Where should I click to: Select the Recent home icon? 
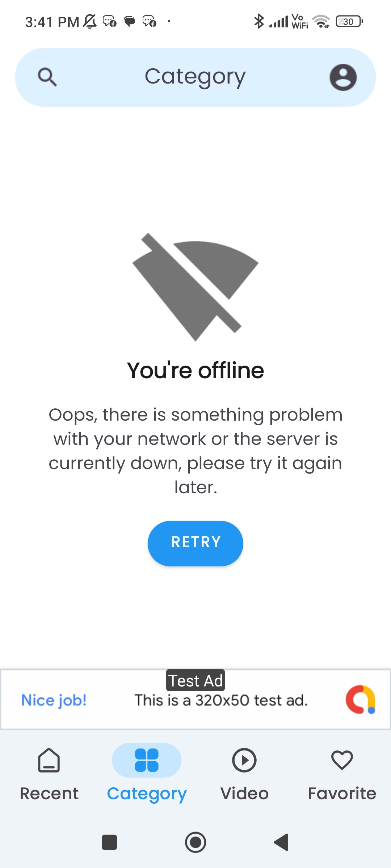pos(49,760)
